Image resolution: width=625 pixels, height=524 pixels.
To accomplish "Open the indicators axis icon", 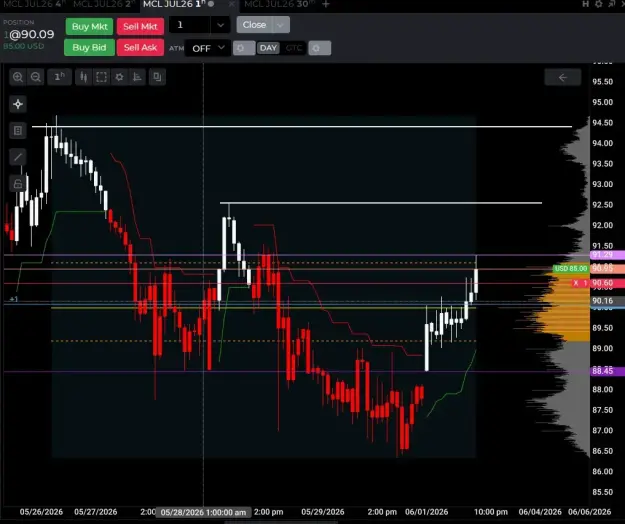I will (x=137, y=77).
